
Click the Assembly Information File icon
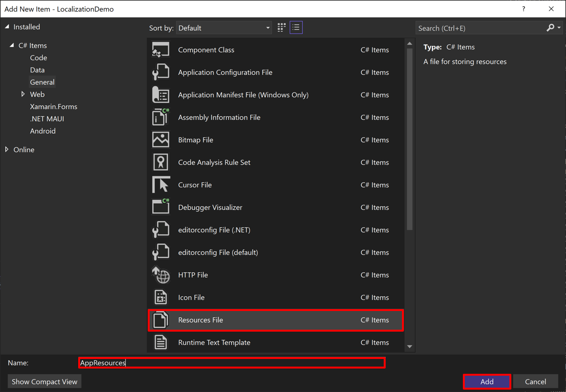(x=161, y=117)
